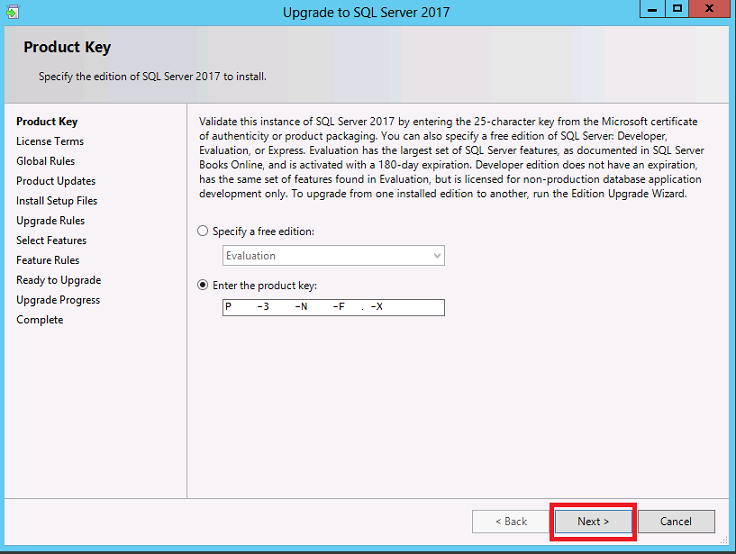Click Select Features step in sidebar

[52, 240]
